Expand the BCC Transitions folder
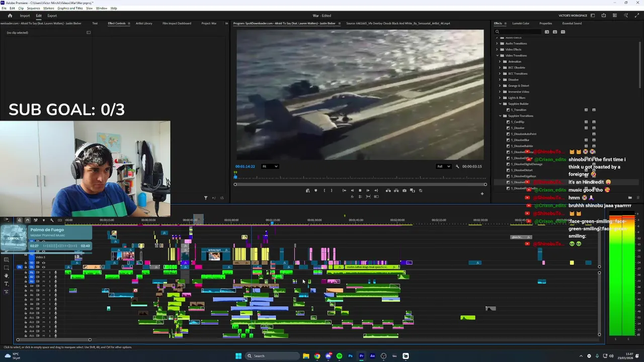 coord(500,73)
